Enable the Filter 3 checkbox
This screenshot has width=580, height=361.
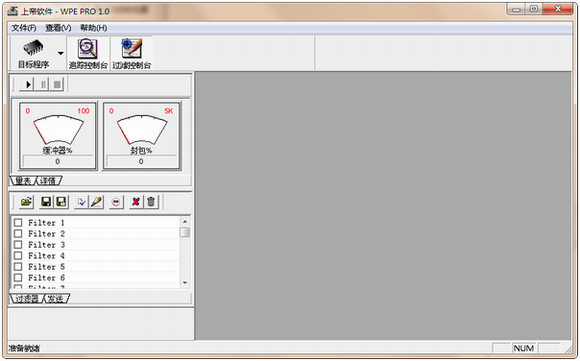pyautogui.click(x=18, y=245)
